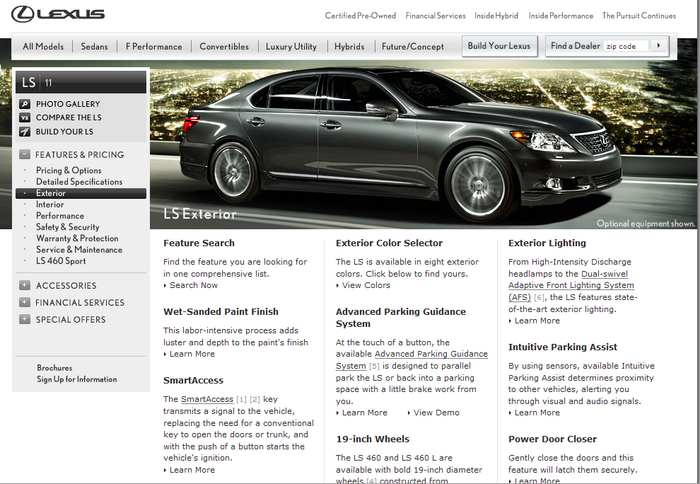Image resolution: width=700 pixels, height=484 pixels.
Task: Select Build Your LS in the sidebar
Action: pos(65,132)
